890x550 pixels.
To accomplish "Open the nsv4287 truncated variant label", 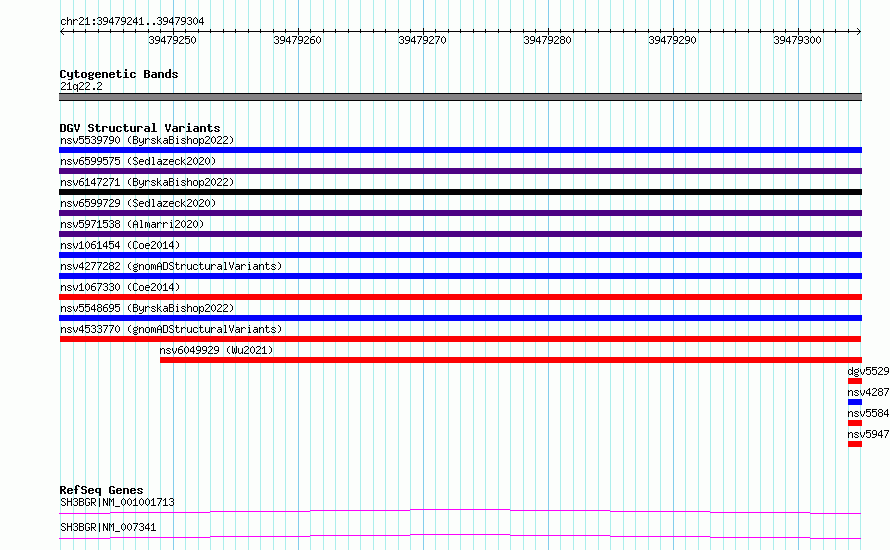I will 868,392.
